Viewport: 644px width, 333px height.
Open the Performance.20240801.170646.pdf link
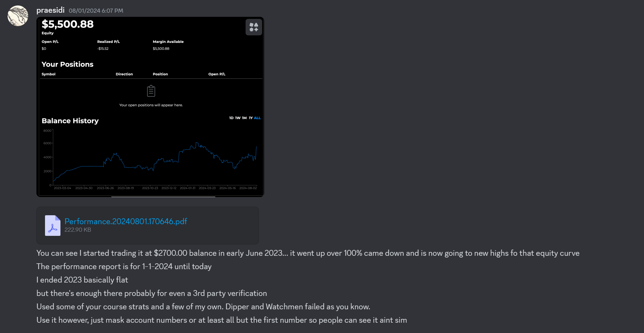point(126,221)
